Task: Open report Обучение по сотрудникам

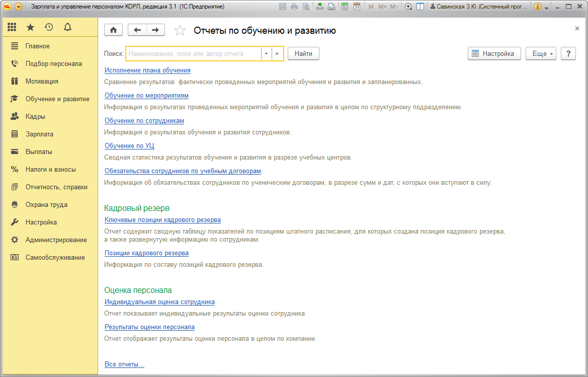Action: click(144, 121)
